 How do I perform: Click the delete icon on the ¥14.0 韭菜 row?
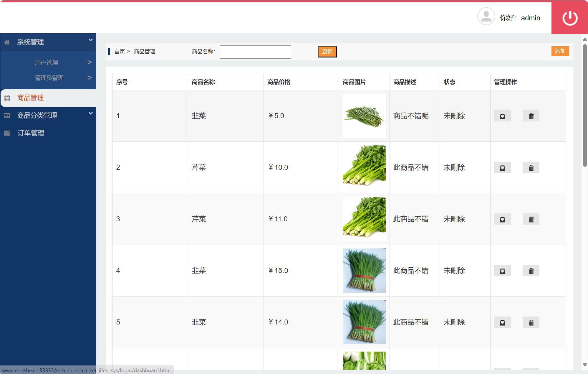[x=531, y=322]
